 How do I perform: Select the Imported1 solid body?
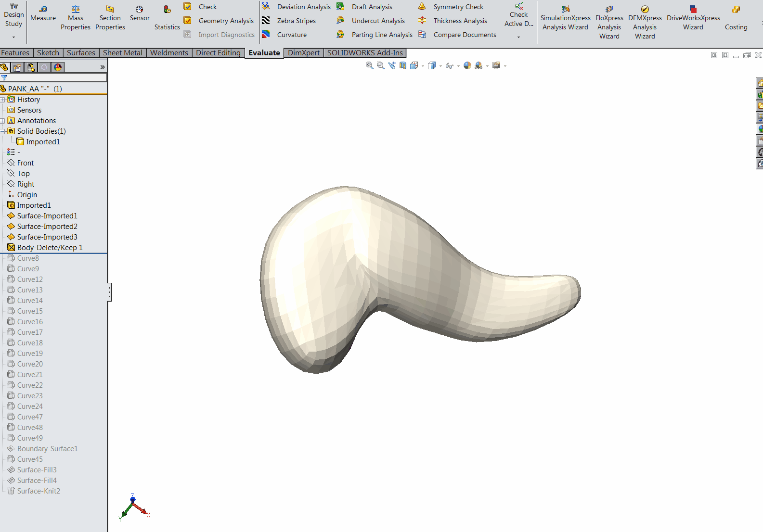39,142
